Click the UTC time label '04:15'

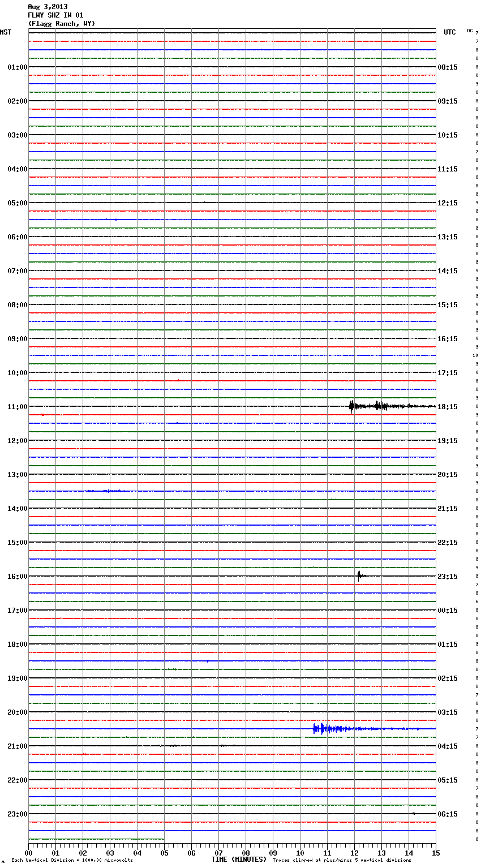[448, 746]
